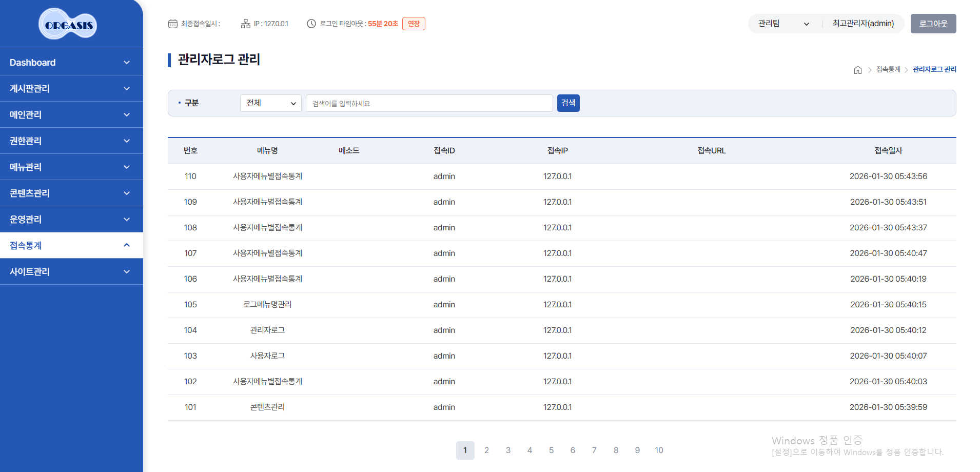Click the home icon in breadcrumb
The image size is (980, 472).
coord(857,70)
